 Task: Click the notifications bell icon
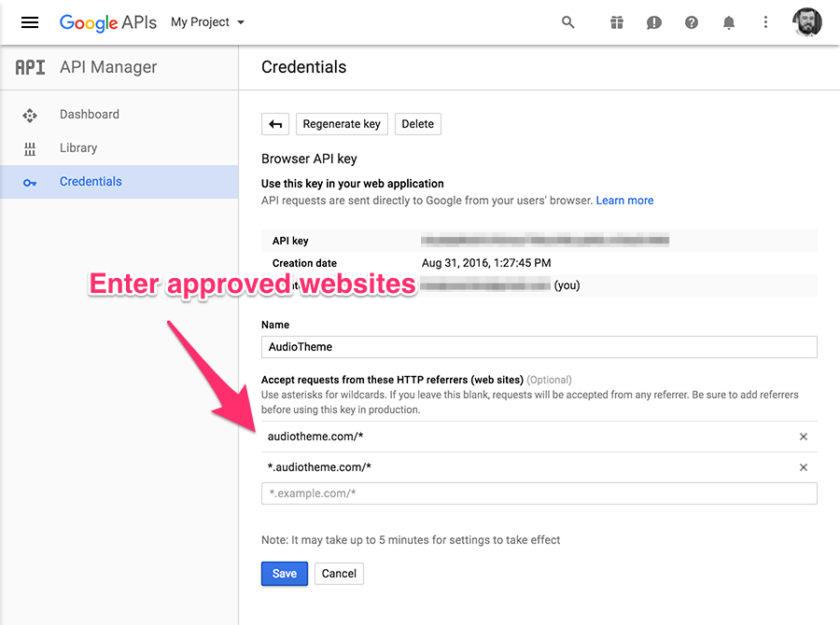pyautogui.click(x=728, y=22)
